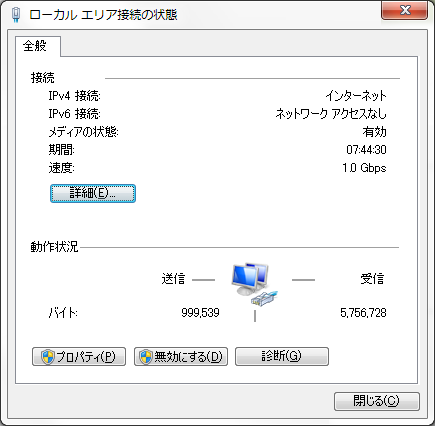
Task: Click the received bytes value 5,756,728
Action: click(363, 313)
